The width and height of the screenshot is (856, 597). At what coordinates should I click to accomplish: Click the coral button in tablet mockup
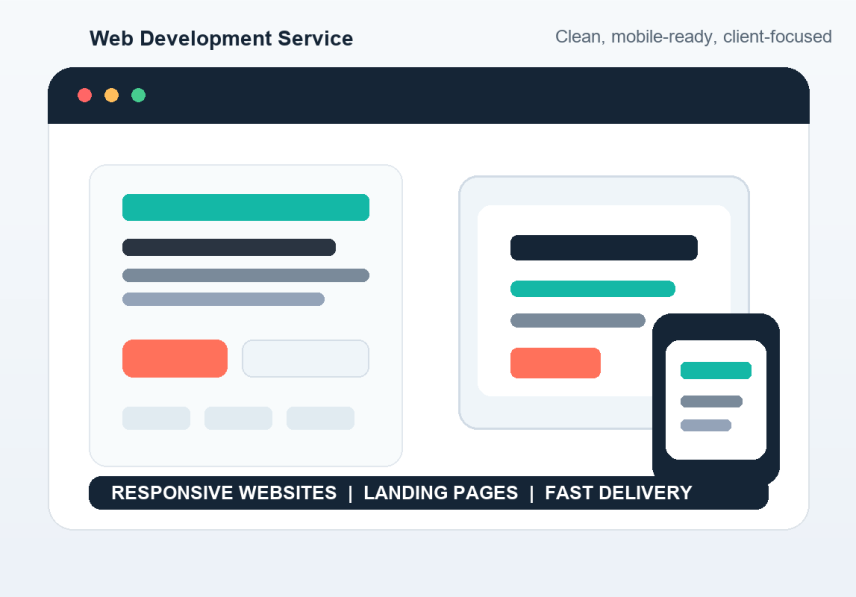[555, 363]
